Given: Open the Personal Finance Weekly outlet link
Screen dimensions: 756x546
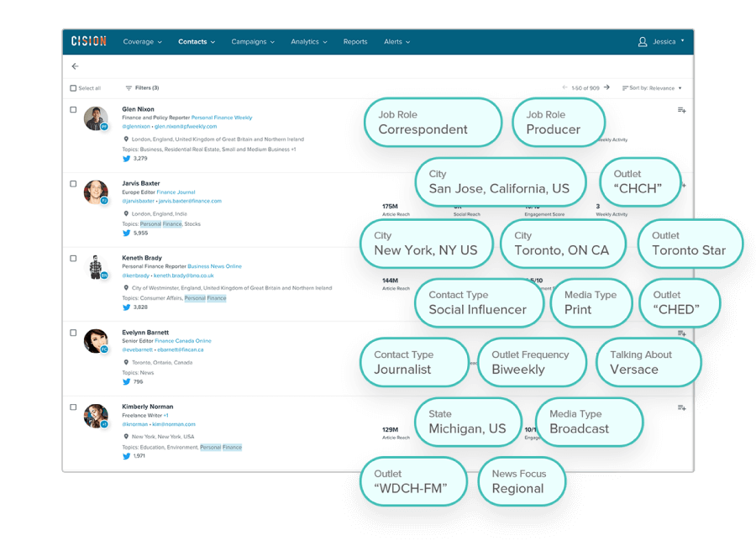Looking at the screenshot, I should tap(221, 118).
